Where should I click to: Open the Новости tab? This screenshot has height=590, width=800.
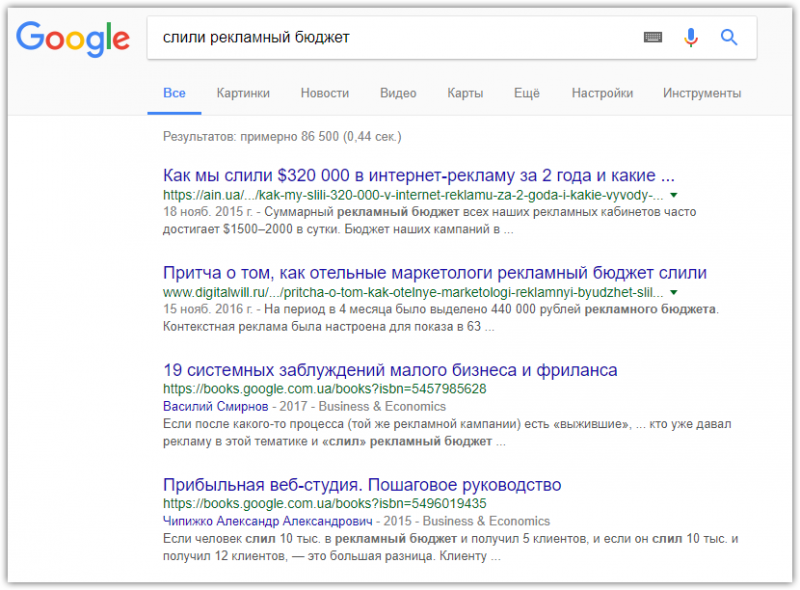[325, 93]
